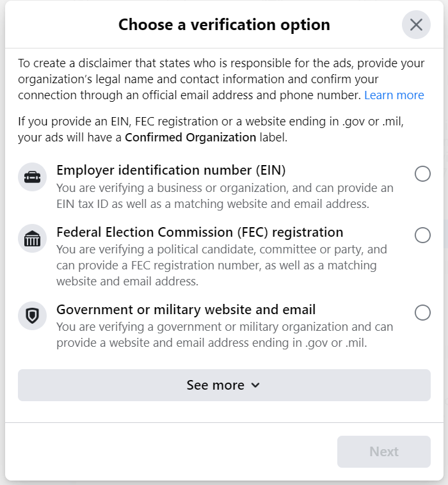The width and height of the screenshot is (448, 485).
Task: Click the bank building icon for FEC registration
Action: 32,239
